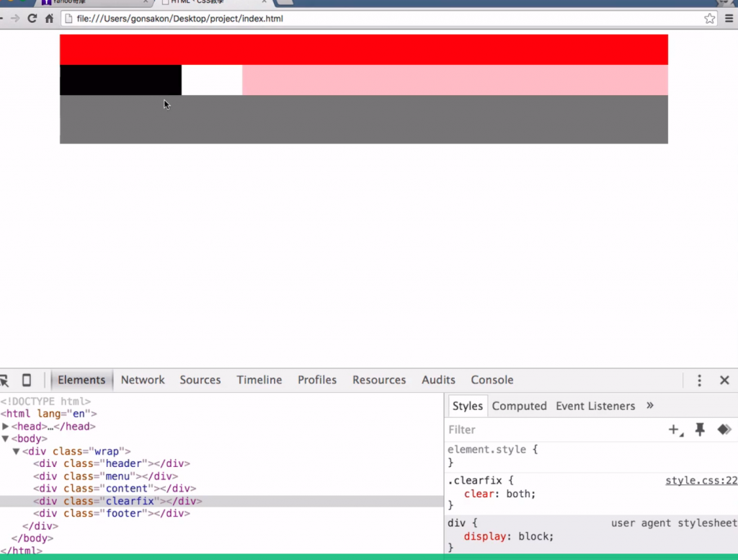Click the black menu block on page
This screenshot has width=738, height=560.
pyautogui.click(x=120, y=80)
